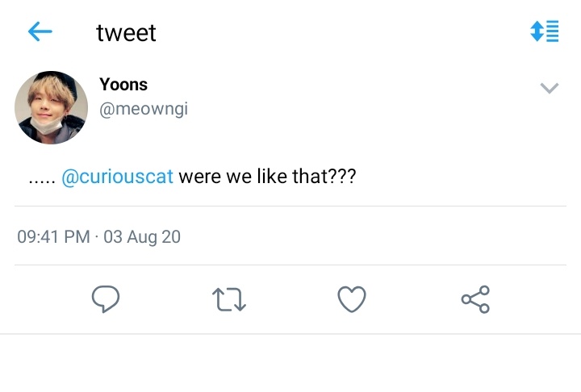The height and width of the screenshot is (392, 581).
Task: Follow the @curiouscat mention link
Action: [118, 177]
